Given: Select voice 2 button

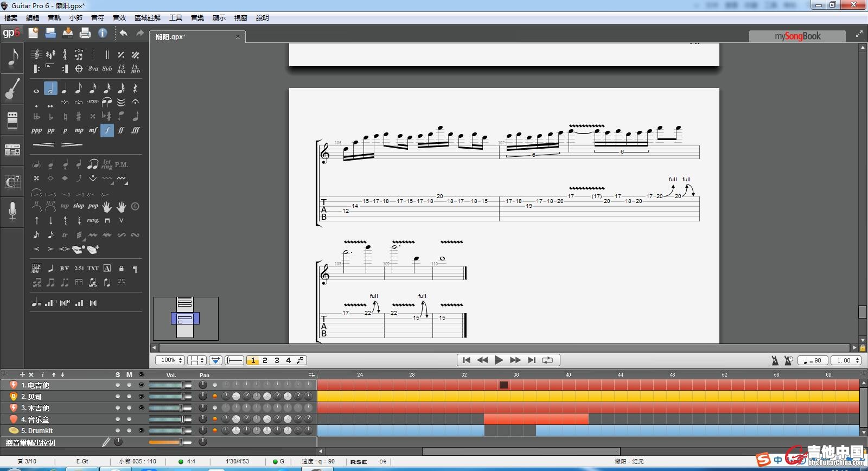Looking at the screenshot, I should coord(265,360).
